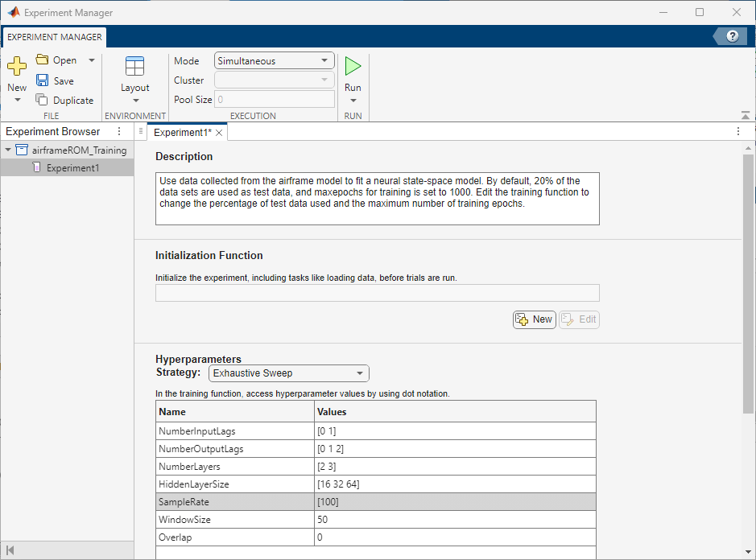Click the Edit button beside New
The height and width of the screenshot is (560, 756).
pos(579,319)
